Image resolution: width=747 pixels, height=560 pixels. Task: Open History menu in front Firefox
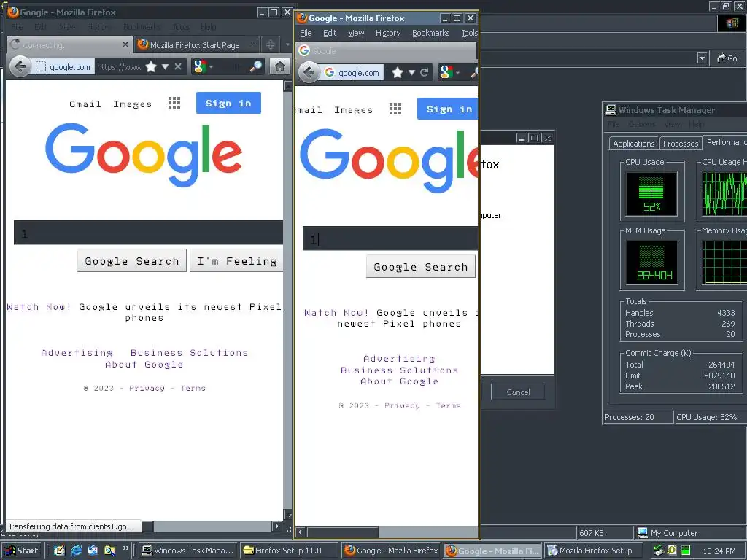click(388, 33)
